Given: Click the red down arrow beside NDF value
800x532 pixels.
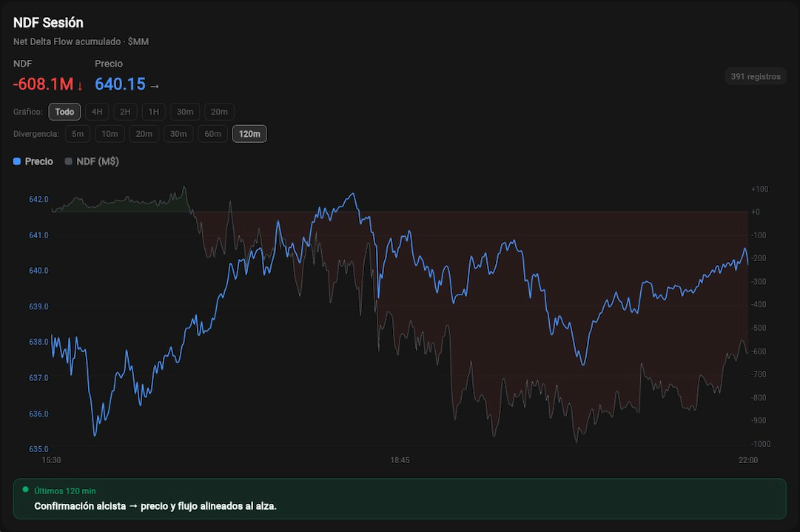Looking at the screenshot, I should click(78, 84).
